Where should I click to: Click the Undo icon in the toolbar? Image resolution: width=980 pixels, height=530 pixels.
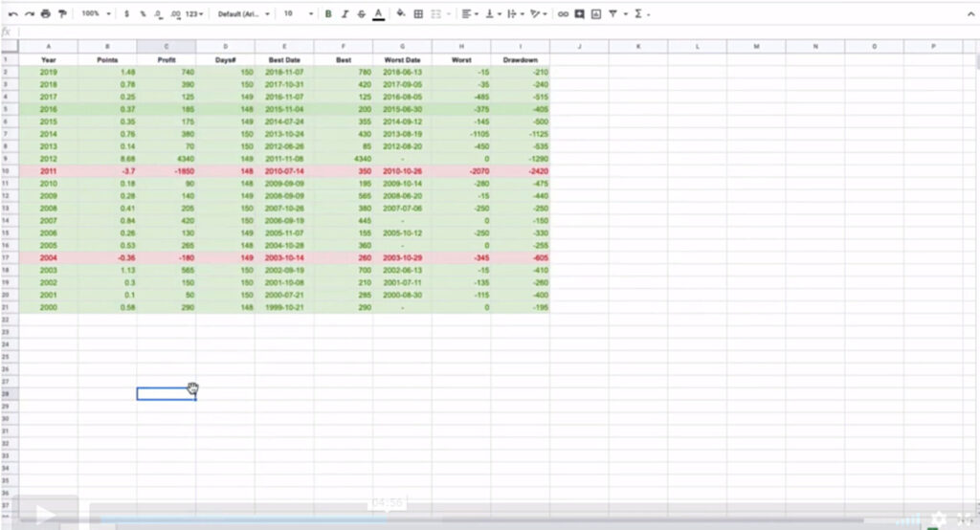click(x=12, y=13)
